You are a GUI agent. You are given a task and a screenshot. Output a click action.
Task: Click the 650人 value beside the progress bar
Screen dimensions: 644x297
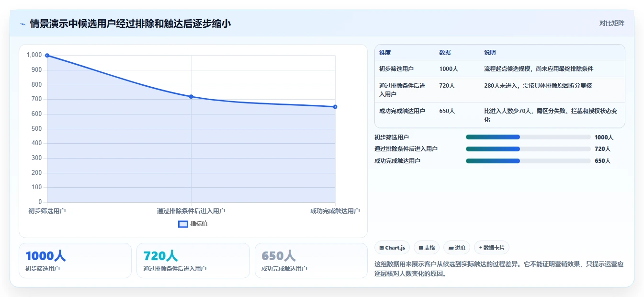[602, 161]
